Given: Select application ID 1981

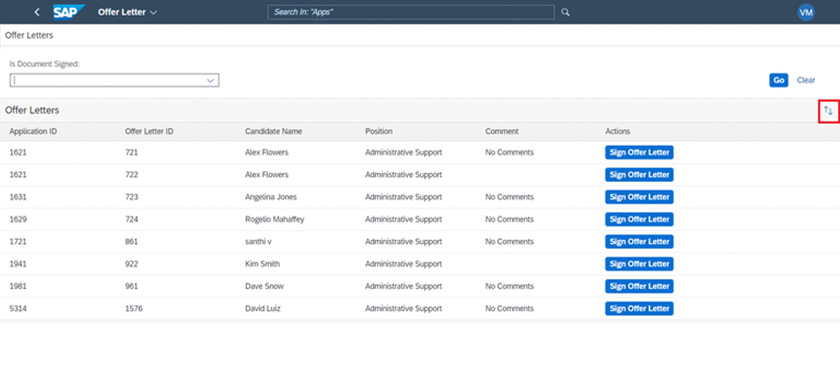Looking at the screenshot, I should click(18, 287).
